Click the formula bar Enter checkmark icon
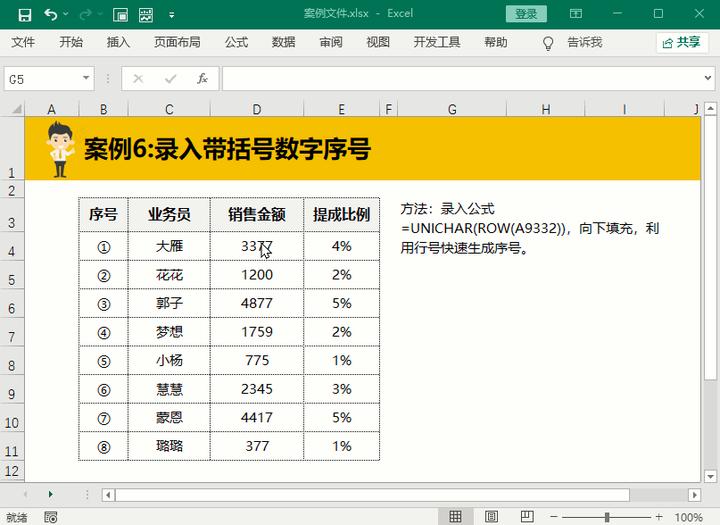Screen dimensions: 720x525 pos(170,79)
